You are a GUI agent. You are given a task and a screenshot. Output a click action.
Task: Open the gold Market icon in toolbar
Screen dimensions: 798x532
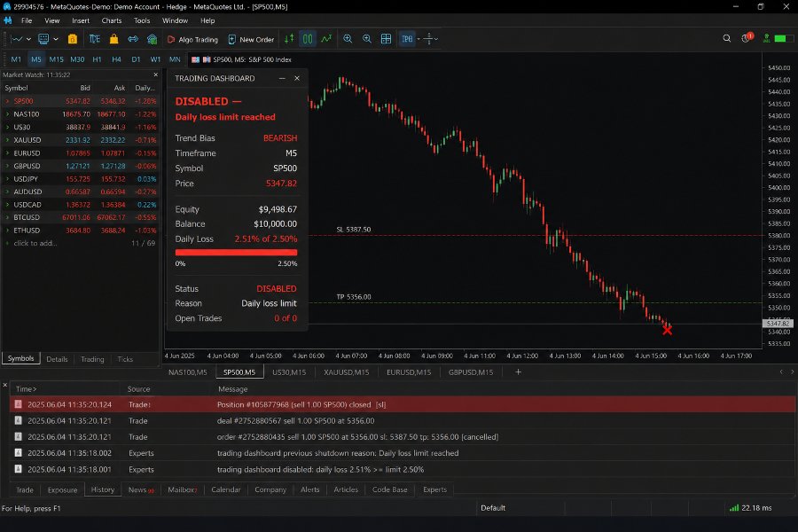[73, 39]
